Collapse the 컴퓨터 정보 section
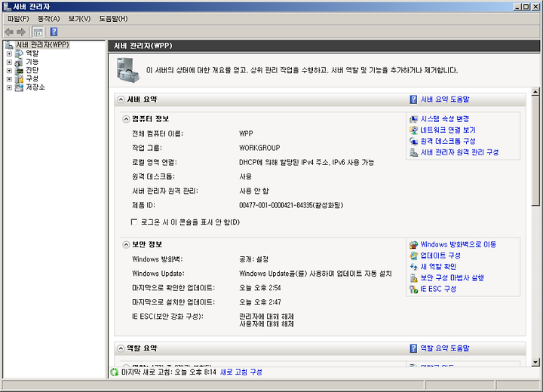The height and width of the screenshot is (392, 543). point(126,119)
